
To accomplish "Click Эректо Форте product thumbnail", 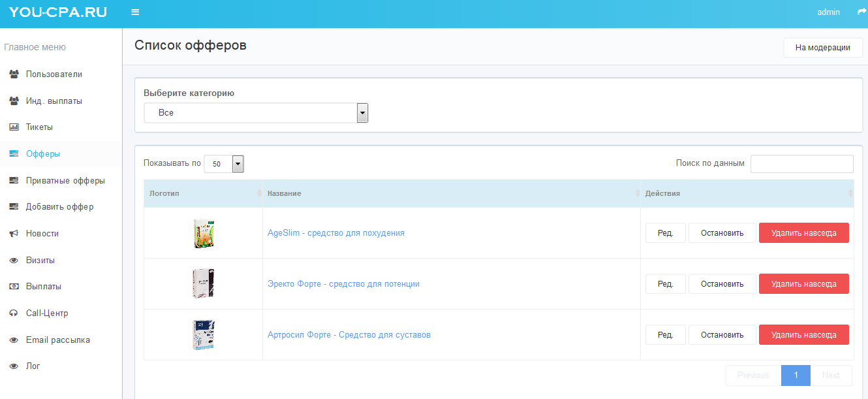I will [204, 284].
